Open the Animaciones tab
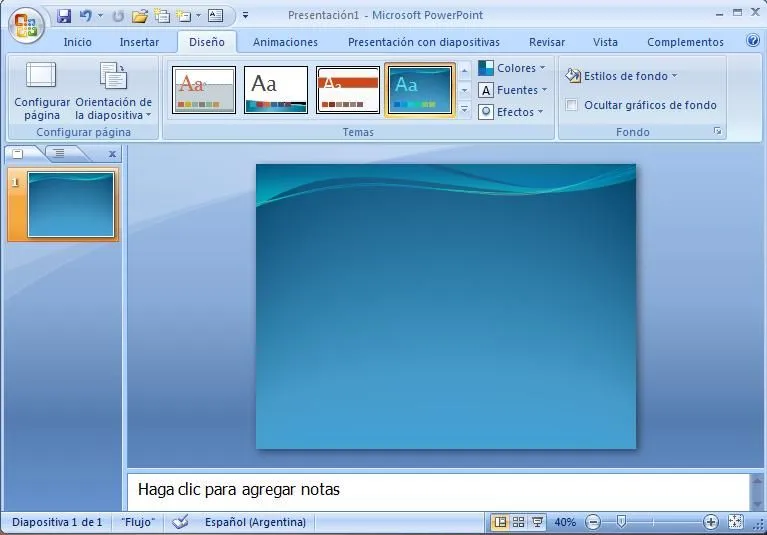 pyautogui.click(x=285, y=42)
